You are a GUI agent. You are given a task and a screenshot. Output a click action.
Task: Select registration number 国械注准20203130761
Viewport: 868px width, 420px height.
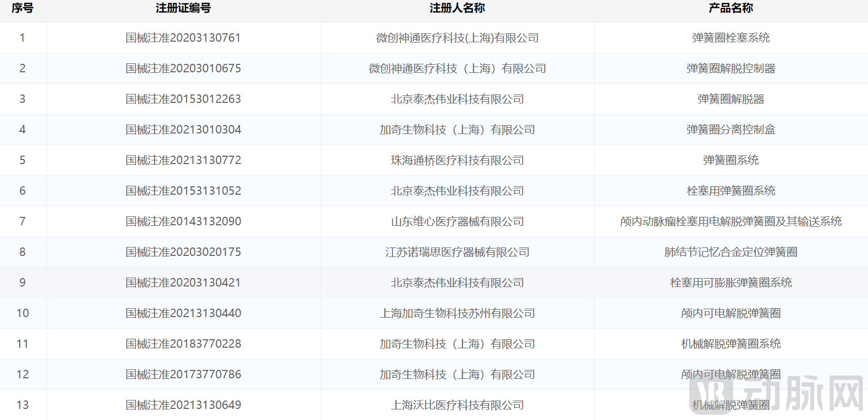coord(183,38)
